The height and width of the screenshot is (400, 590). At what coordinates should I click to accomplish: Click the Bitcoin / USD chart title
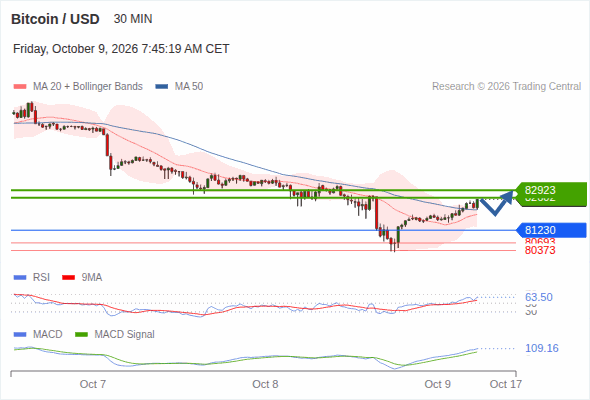pyautogui.click(x=55, y=19)
